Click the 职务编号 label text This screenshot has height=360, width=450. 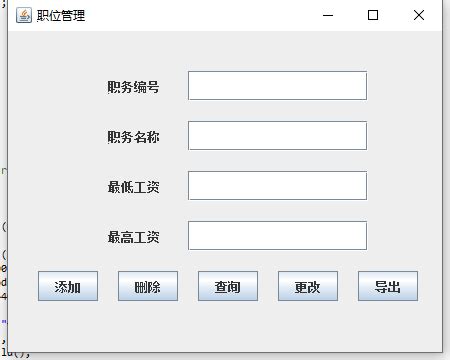133,87
